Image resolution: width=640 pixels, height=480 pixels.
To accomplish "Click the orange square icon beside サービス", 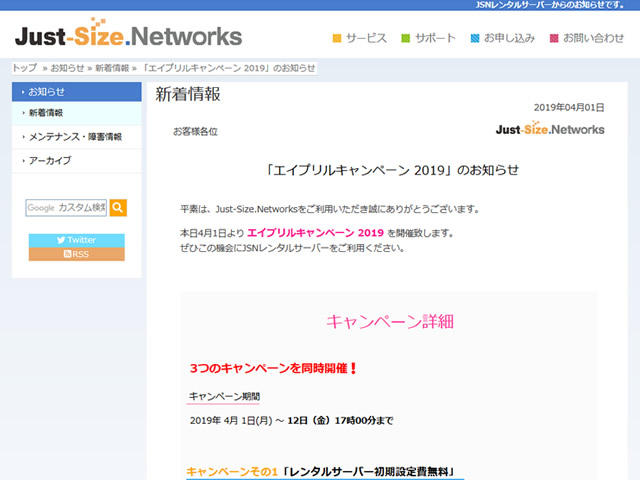I will tap(337, 38).
